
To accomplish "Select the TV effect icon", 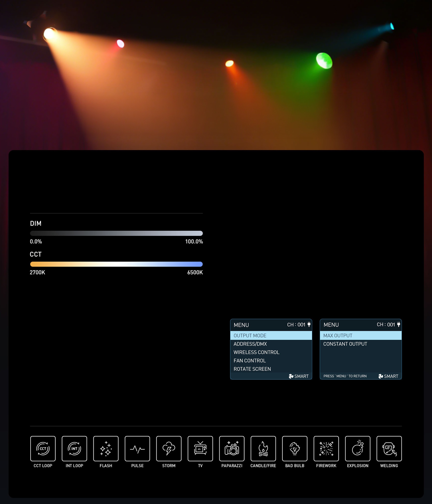I will [200, 449].
